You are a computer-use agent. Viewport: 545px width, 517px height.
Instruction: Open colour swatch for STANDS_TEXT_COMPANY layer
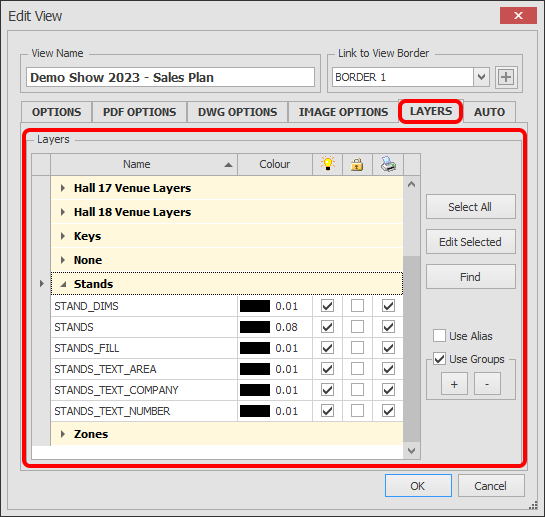click(255, 390)
